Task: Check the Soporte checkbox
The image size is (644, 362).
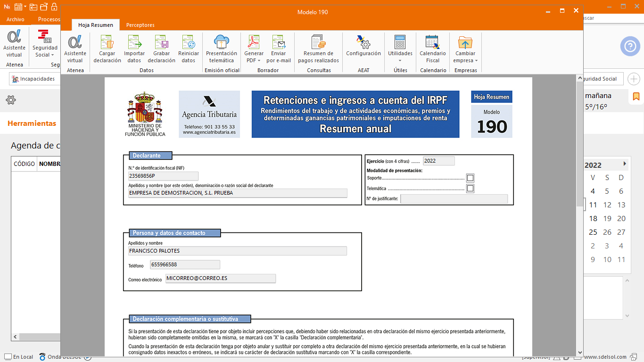Action: pyautogui.click(x=470, y=178)
